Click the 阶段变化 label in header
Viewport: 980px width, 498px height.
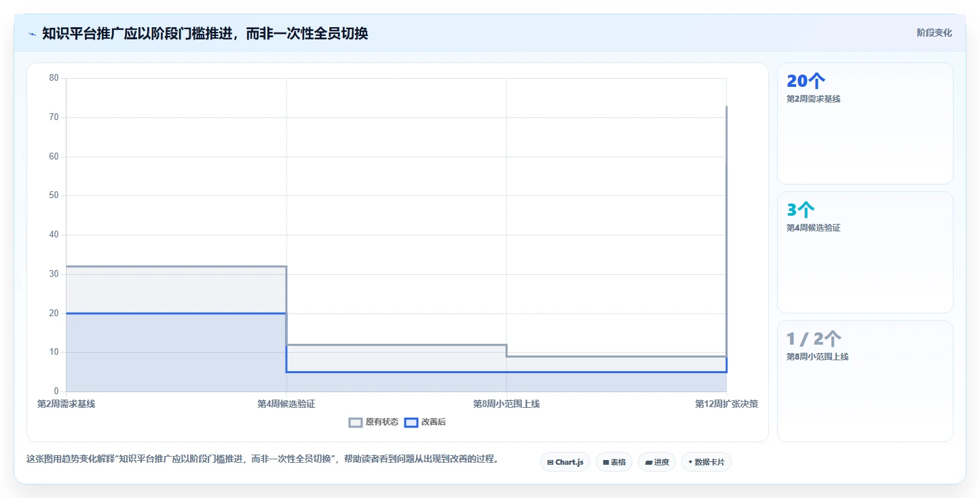click(934, 33)
